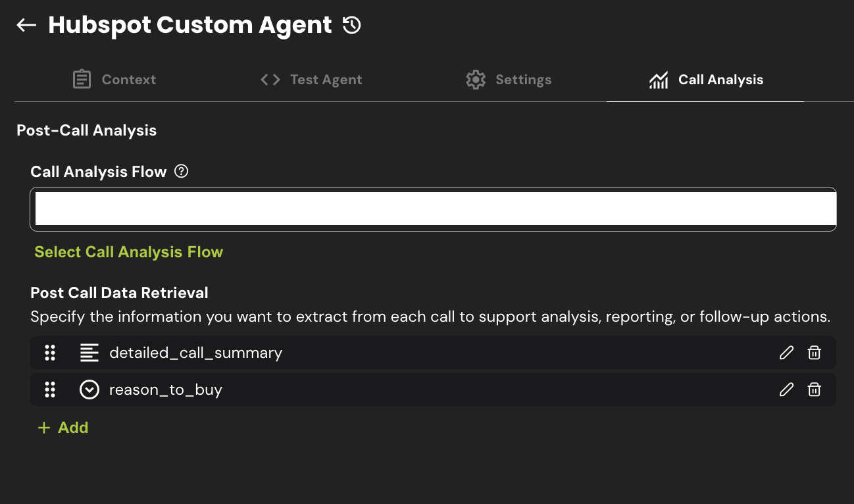Select the detailed_call_summary field name
The image size is (854, 504).
[195, 353]
